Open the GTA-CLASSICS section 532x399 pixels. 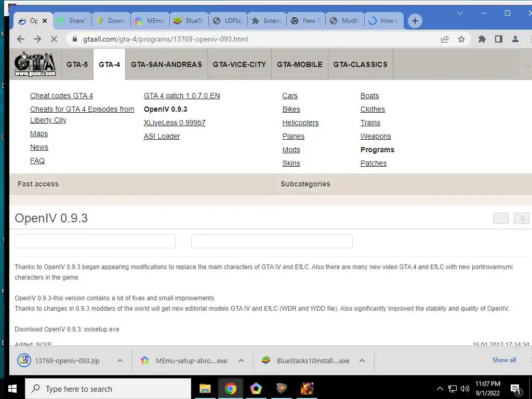click(x=361, y=64)
